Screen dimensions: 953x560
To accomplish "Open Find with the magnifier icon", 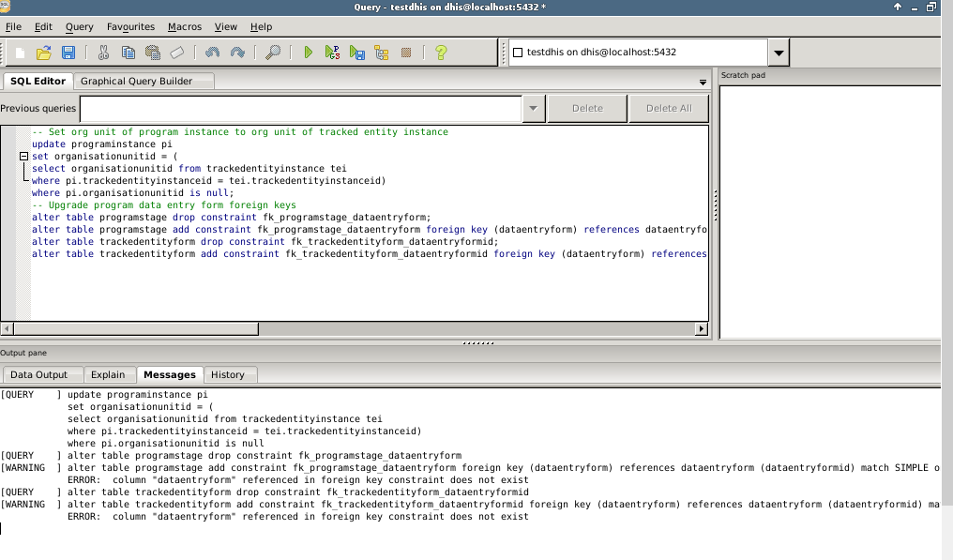I will click(273, 53).
